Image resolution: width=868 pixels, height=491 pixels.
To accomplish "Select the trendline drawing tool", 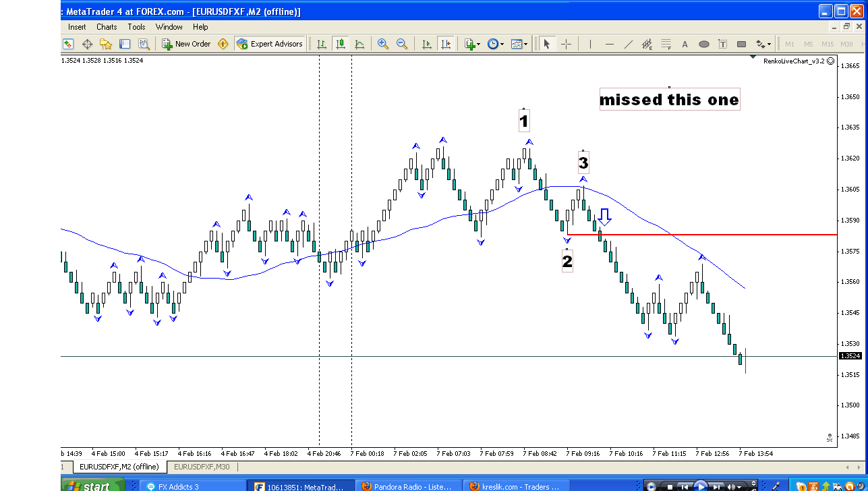I will 628,44.
